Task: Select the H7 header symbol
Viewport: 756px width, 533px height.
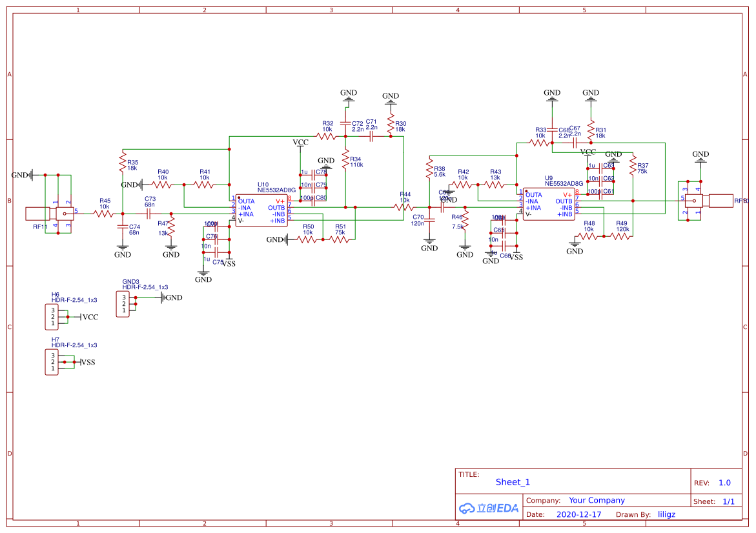Action: click(52, 363)
